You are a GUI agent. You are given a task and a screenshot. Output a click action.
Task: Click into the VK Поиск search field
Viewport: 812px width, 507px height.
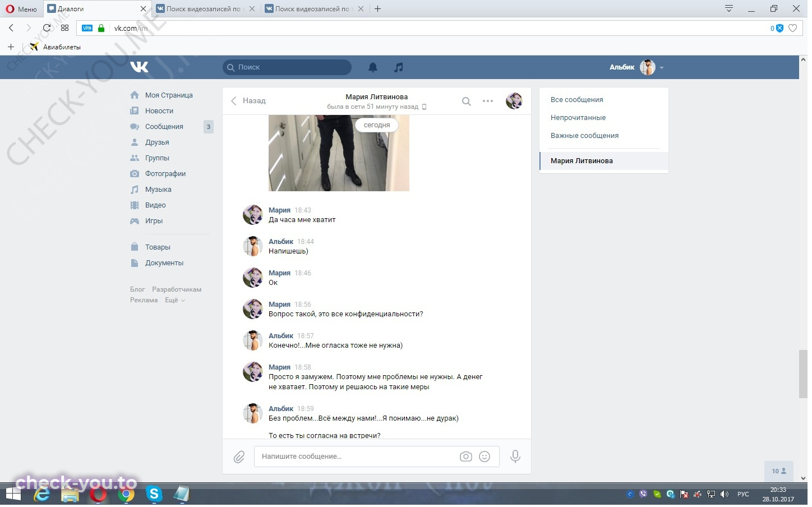click(x=287, y=67)
